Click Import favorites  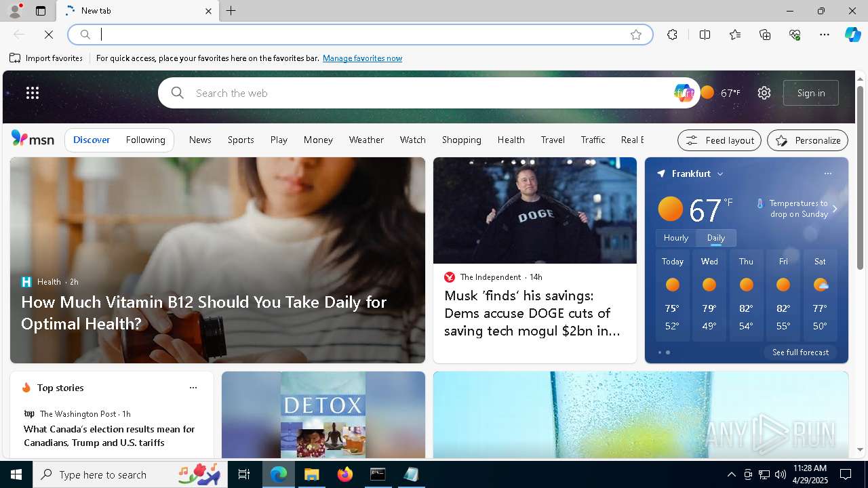pyautogui.click(x=46, y=58)
